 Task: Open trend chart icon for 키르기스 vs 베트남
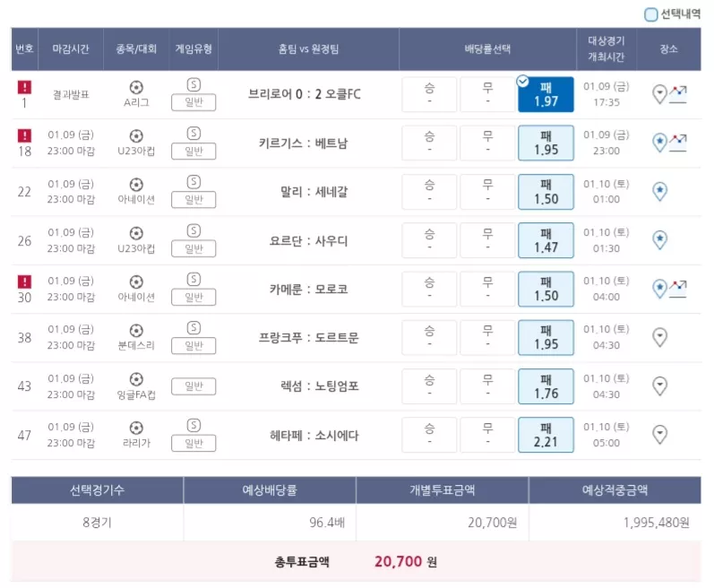pos(677,143)
